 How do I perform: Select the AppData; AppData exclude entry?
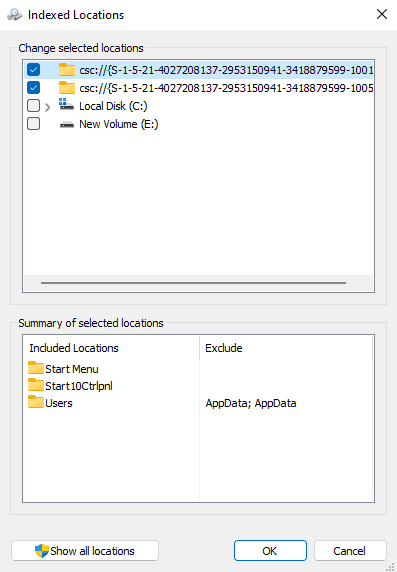coord(251,403)
